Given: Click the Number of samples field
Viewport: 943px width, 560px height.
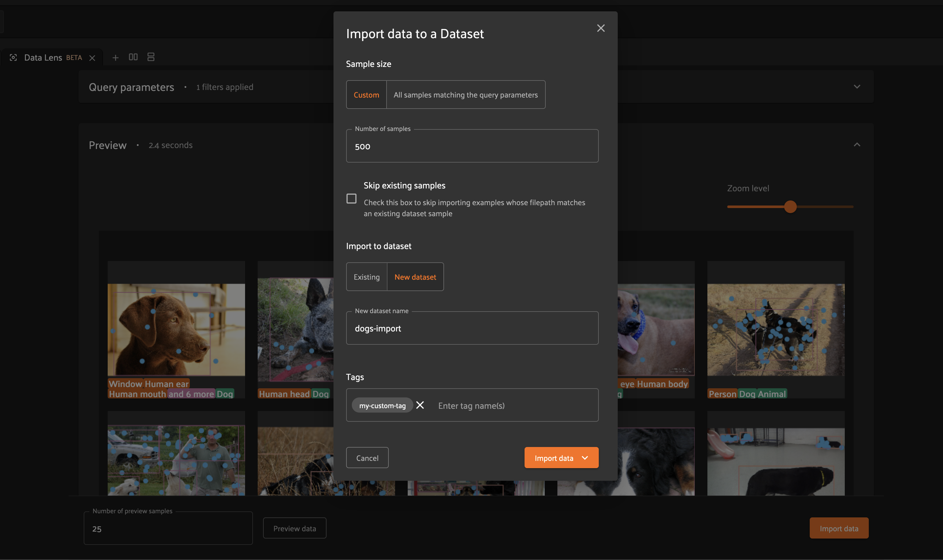Looking at the screenshot, I should 472,146.
